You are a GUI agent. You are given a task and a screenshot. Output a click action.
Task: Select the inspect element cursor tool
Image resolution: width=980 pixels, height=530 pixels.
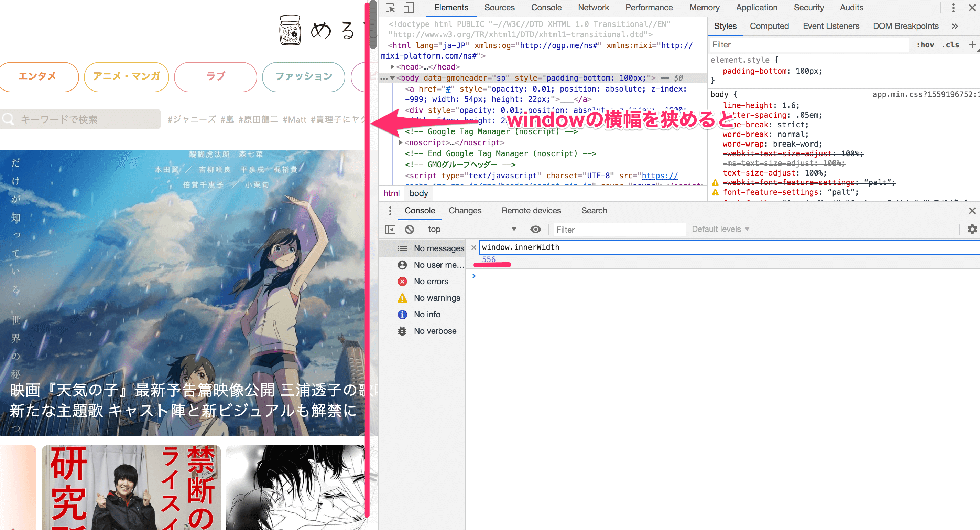[x=390, y=8]
